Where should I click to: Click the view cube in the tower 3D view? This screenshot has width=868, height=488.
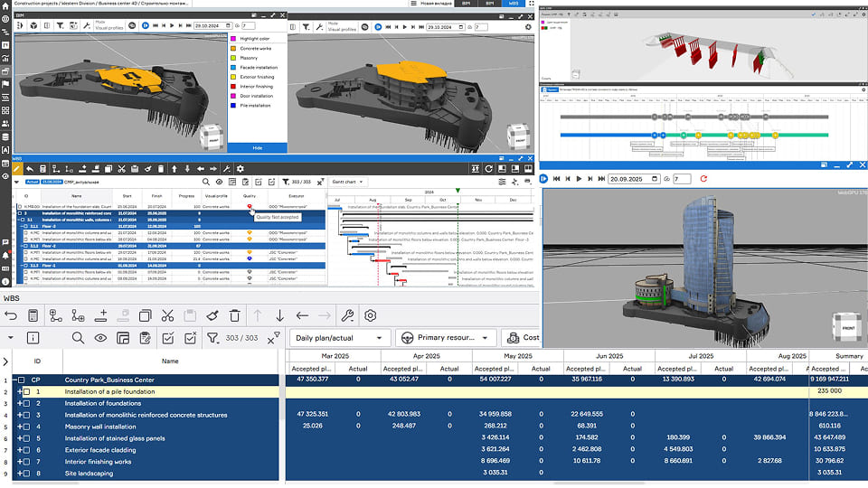tap(847, 326)
